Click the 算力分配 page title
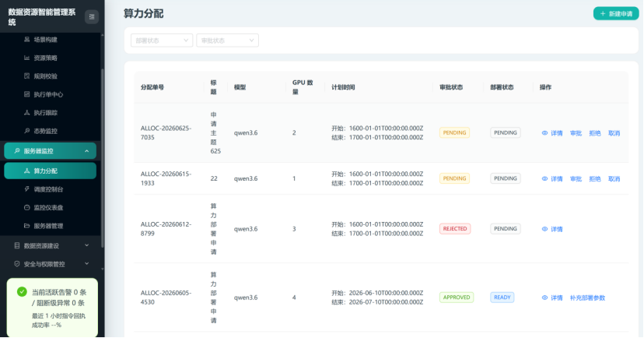644x338 pixels. [x=144, y=13]
